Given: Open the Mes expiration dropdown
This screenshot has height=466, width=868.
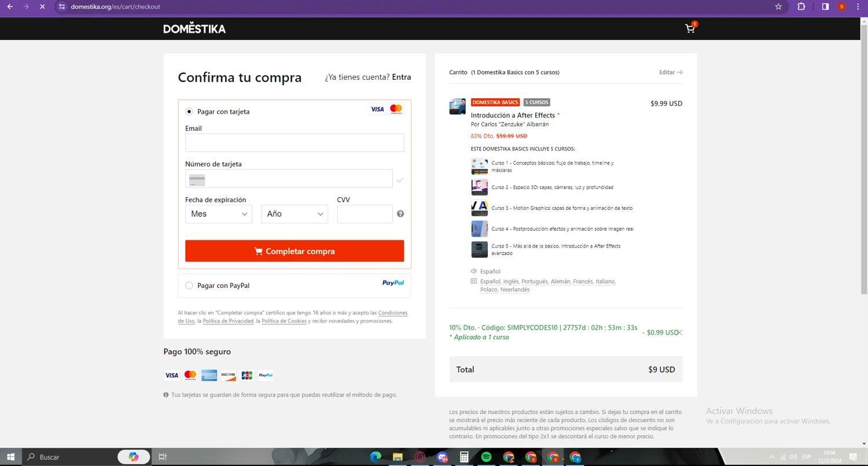Looking at the screenshot, I should (219, 214).
